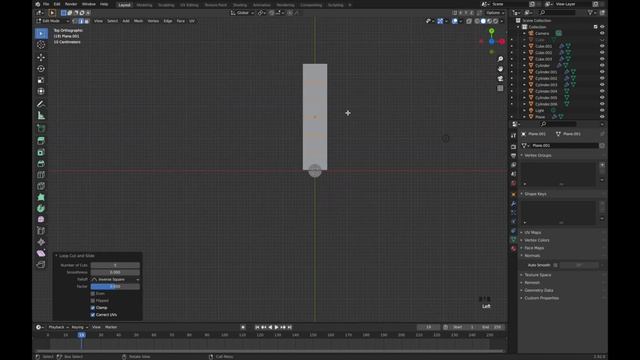Select the Cursor tool
The height and width of the screenshot is (360, 640).
[x=41, y=44]
